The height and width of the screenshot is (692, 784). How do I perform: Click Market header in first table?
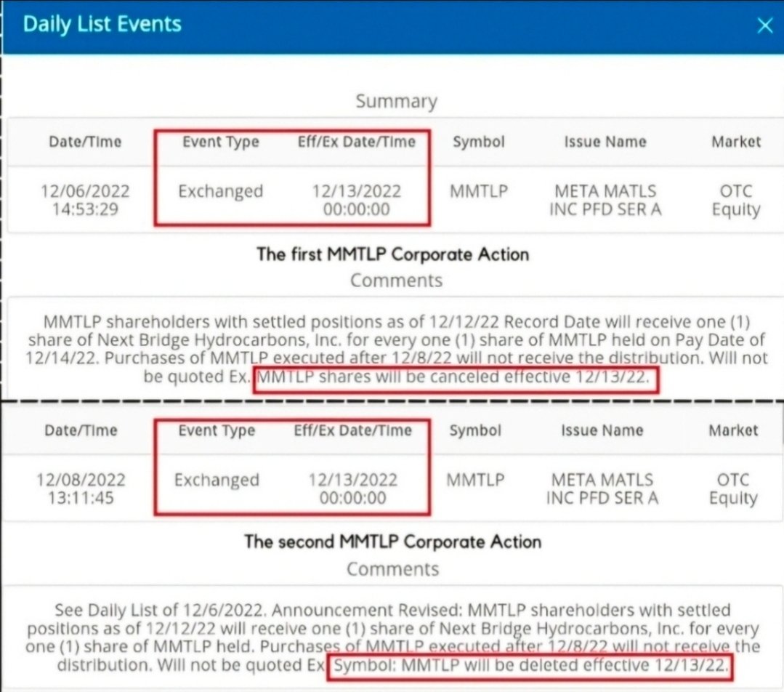click(x=736, y=142)
